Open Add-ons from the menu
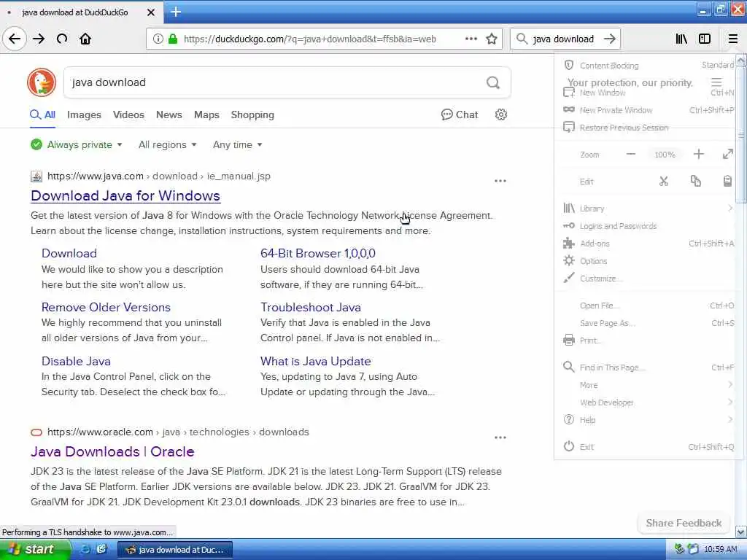The height and width of the screenshot is (560, 747). click(x=648, y=244)
